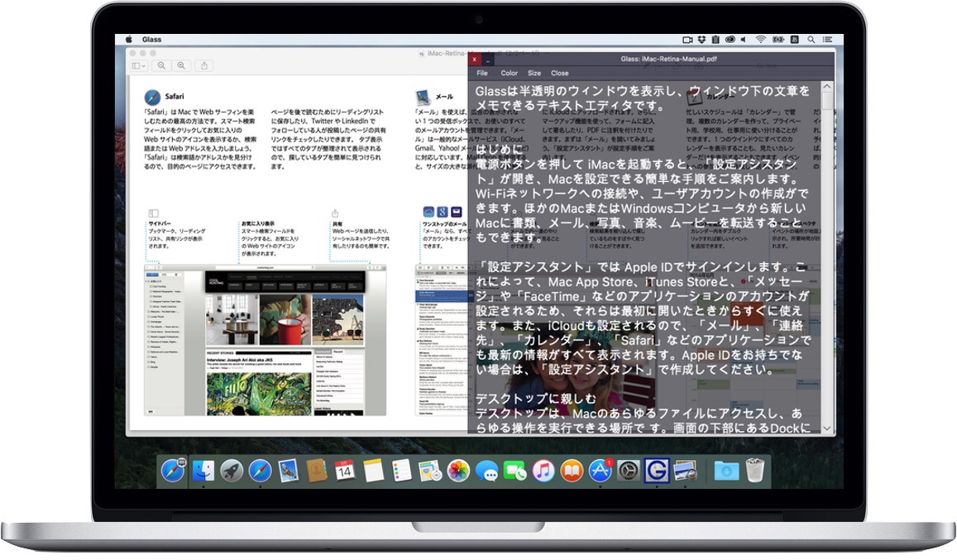Viewport: 957px width, 560px height.
Task: Open Photos in the Dock
Action: [457, 471]
